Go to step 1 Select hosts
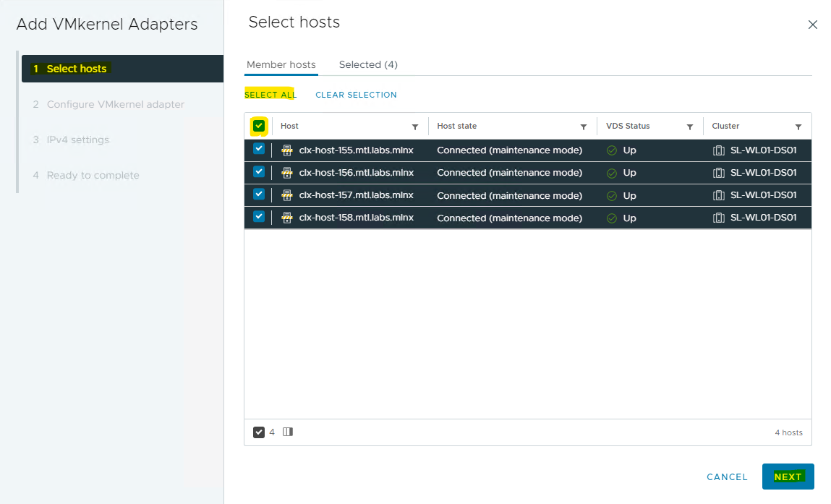Image resolution: width=831 pixels, height=504 pixels. click(x=122, y=69)
